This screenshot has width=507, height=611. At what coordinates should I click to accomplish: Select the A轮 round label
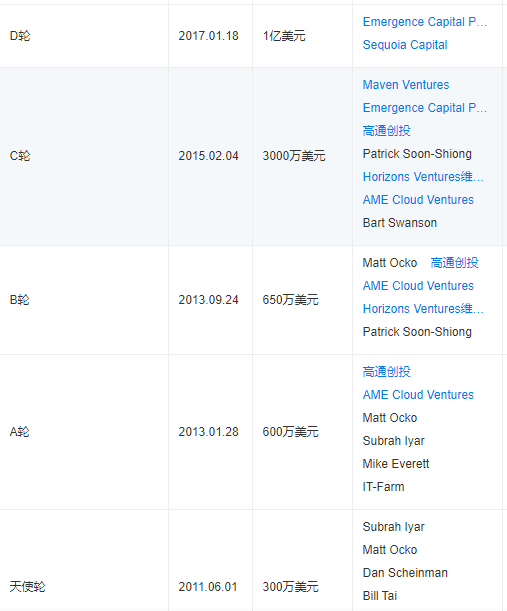click(x=19, y=432)
